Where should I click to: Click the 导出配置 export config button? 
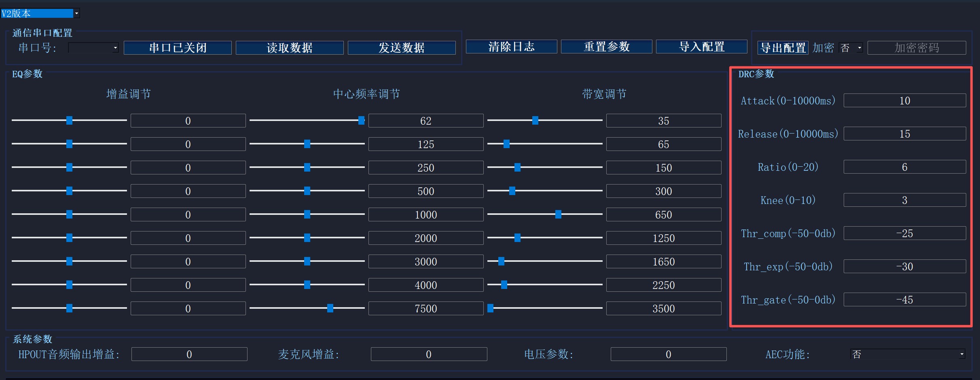(x=782, y=47)
